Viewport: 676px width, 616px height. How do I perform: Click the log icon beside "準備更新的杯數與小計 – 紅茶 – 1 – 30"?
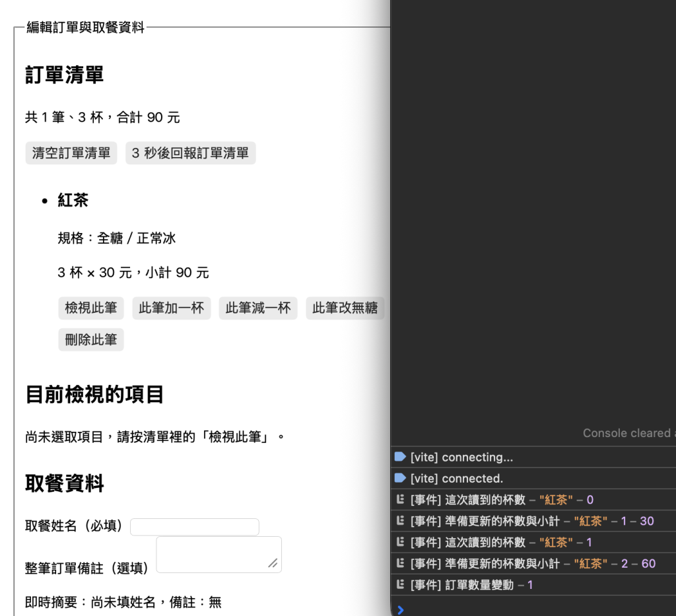click(x=400, y=520)
